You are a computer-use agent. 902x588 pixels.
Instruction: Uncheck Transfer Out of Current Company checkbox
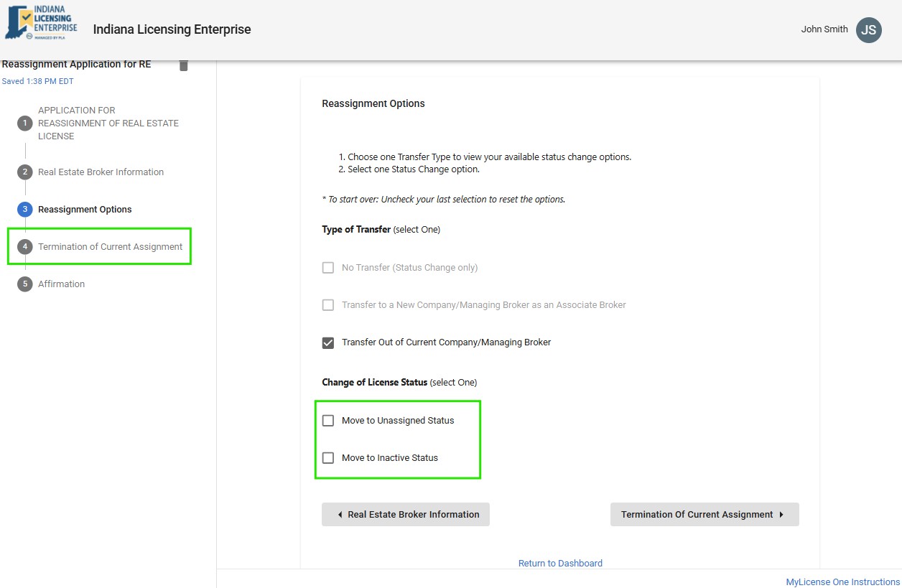tap(328, 342)
